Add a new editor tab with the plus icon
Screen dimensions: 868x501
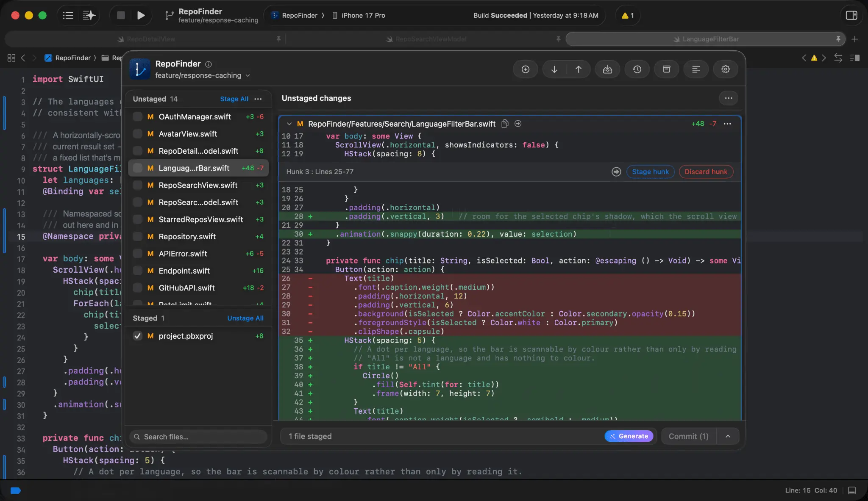855,39
